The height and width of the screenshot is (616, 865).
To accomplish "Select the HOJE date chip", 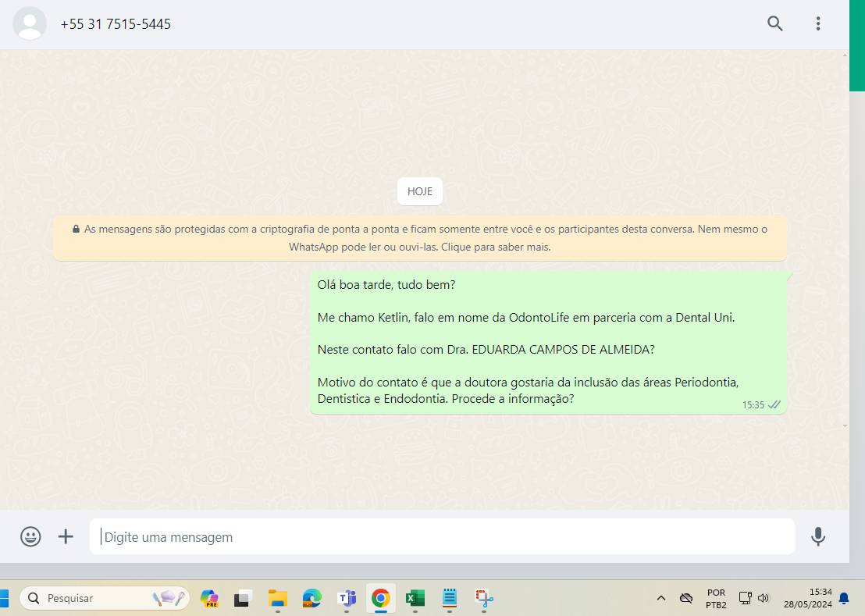I will click(x=420, y=191).
